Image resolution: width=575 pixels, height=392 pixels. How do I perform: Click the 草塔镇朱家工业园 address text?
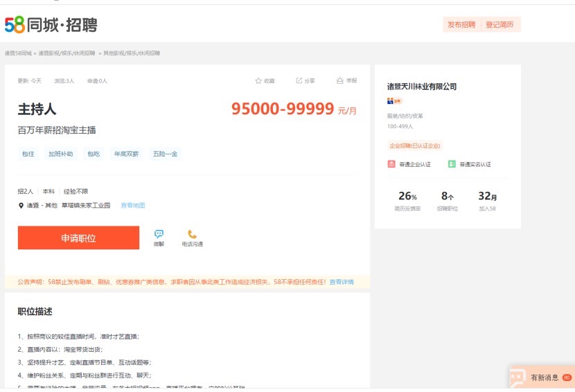[x=86, y=206]
